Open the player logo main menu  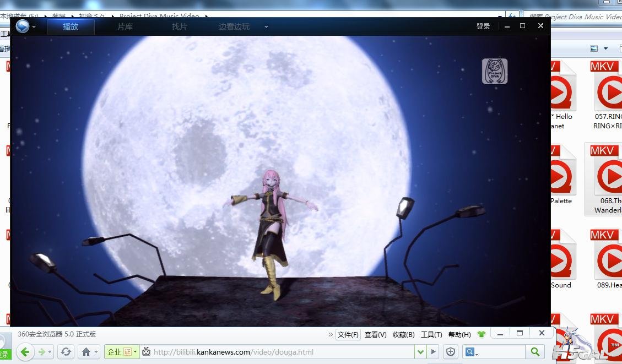(x=23, y=26)
